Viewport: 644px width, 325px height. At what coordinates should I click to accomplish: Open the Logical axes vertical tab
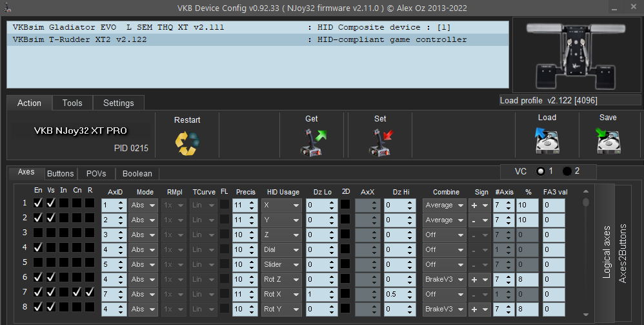pyautogui.click(x=606, y=252)
